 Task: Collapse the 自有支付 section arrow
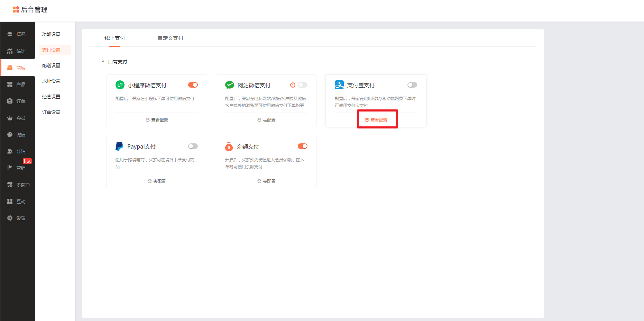[x=103, y=62]
